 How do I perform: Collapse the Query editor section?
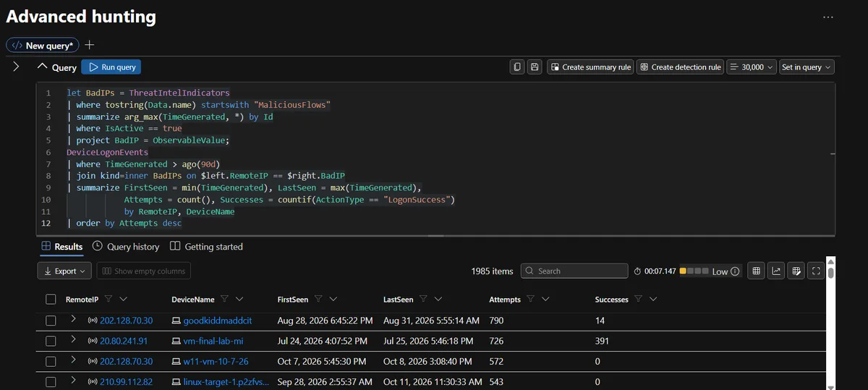click(x=42, y=67)
